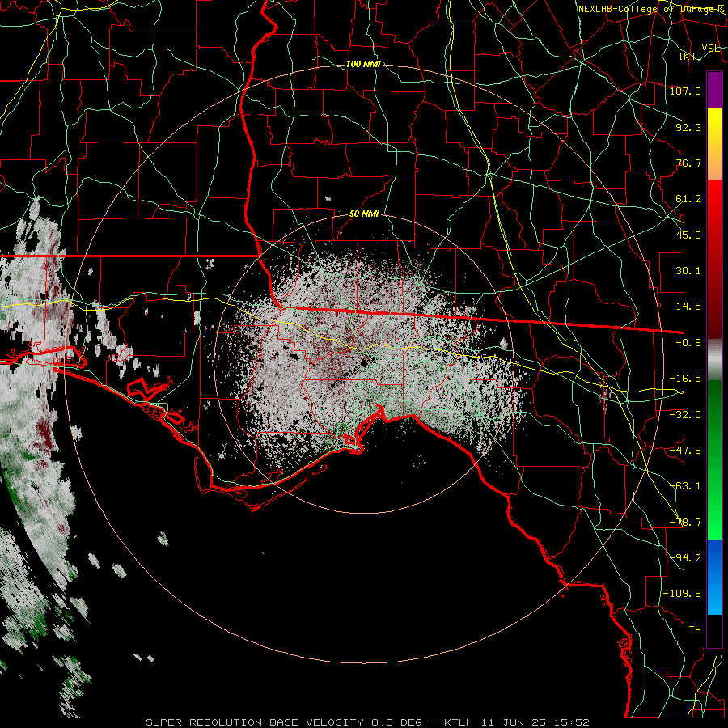Select the 107.8 value on velocity scale

[x=685, y=91]
